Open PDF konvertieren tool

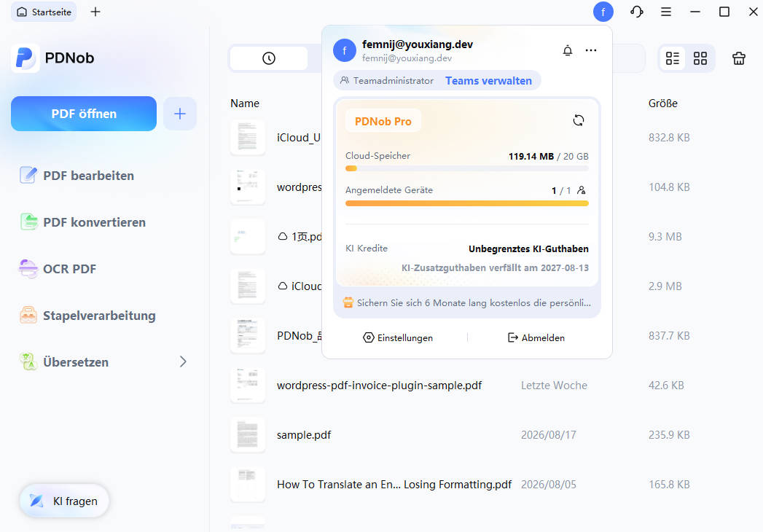83,222
